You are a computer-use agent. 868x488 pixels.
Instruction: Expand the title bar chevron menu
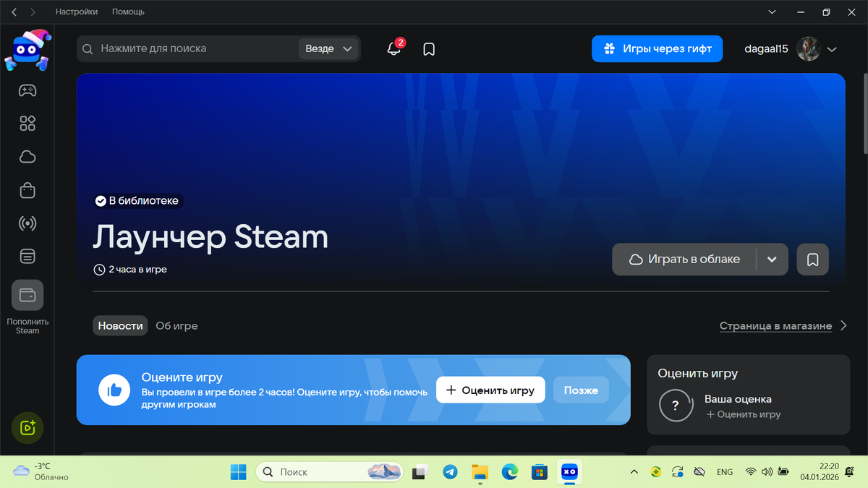[773, 12]
